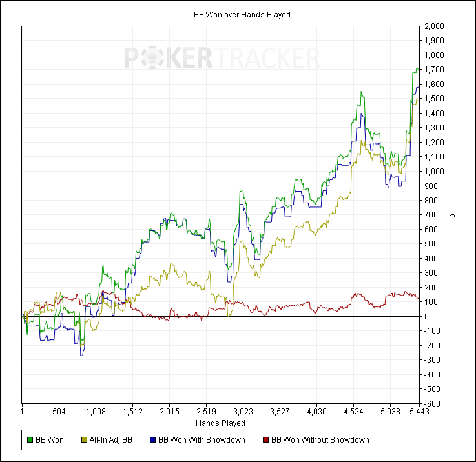Image resolution: width=476 pixels, height=462 pixels.
Task: Click the 3,023 x-axis tick label
Action: [243, 412]
